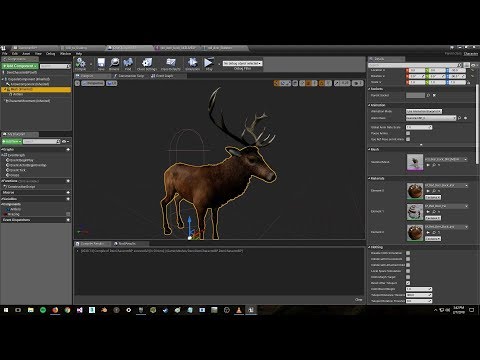Screen dimensions: 480x360
Task: Clear the Parent Socket with the X icon
Action: pyautogui.click(x=435, y=95)
